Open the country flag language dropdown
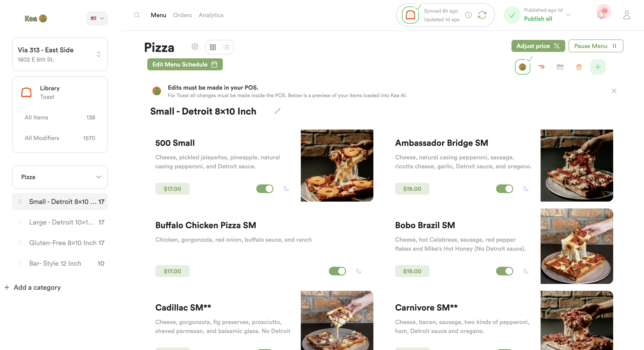Screen dimensions: 644x350 coord(97,18)
